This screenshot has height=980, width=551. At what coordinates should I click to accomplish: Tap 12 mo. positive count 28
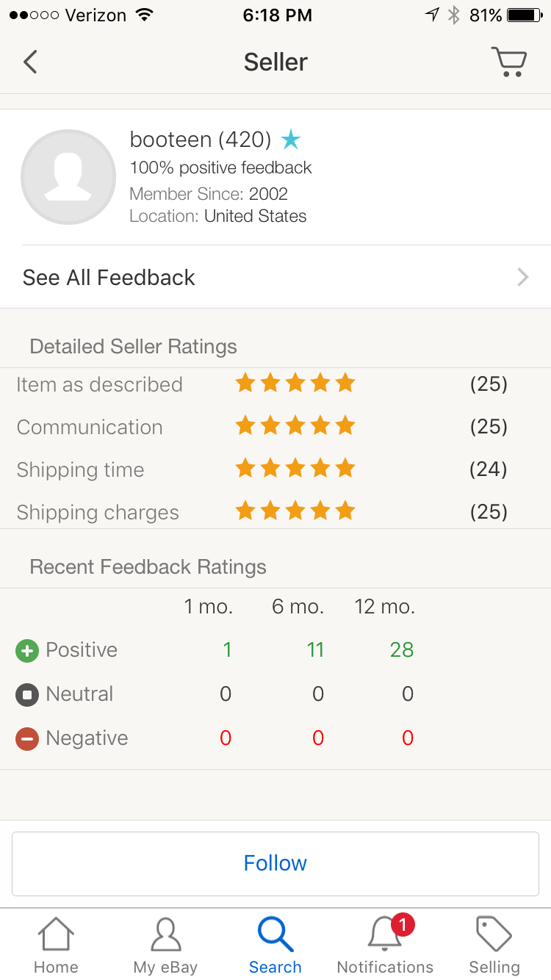pos(402,650)
